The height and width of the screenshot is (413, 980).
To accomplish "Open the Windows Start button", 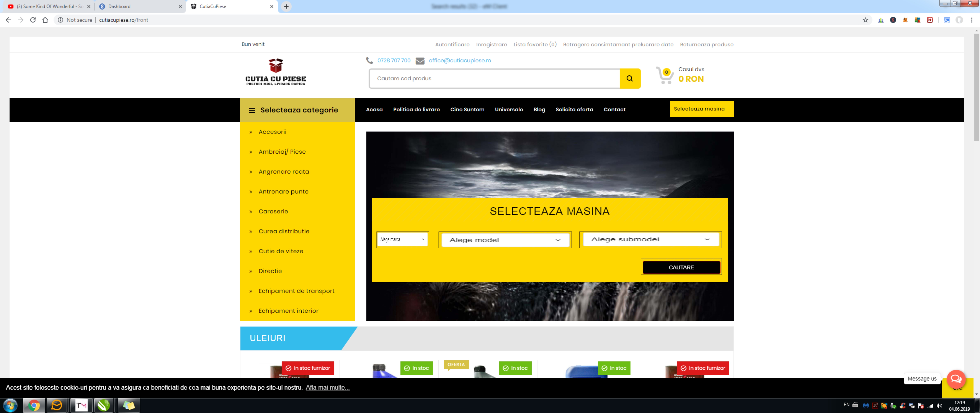I will (x=10, y=405).
